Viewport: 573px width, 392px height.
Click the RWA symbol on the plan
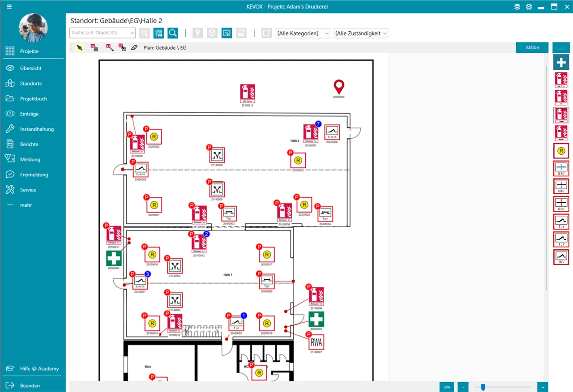click(316, 342)
